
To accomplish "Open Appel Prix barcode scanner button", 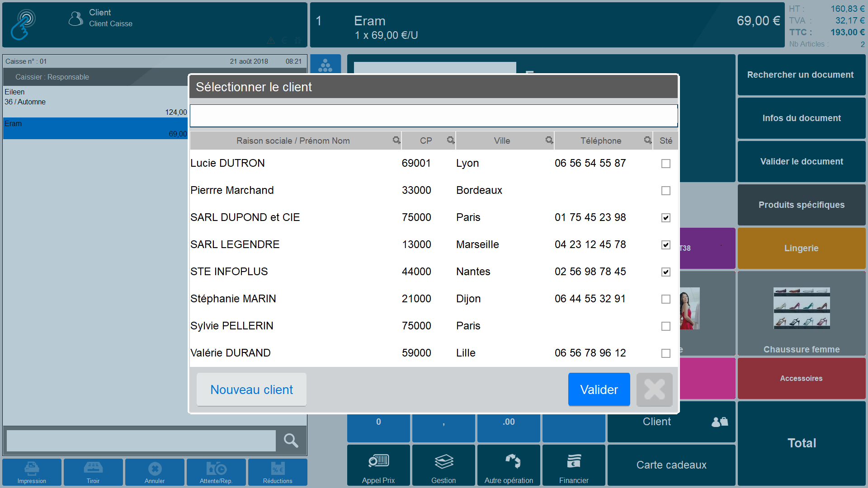I will pos(378,465).
